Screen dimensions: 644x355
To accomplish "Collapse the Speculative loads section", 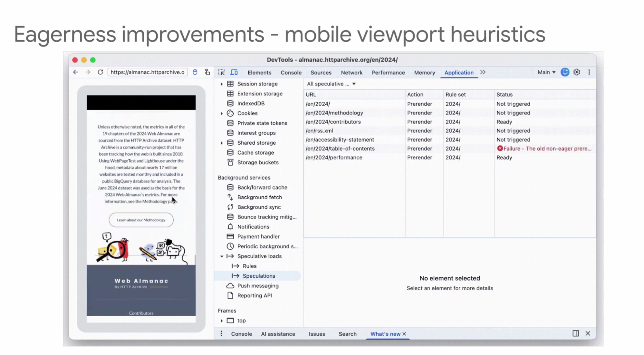I will [x=222, y=256].
